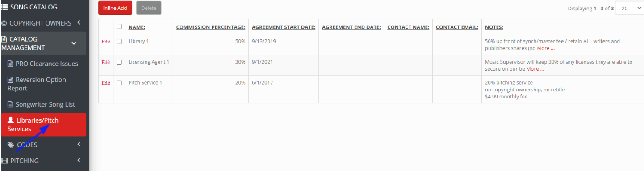Screen dimensions: 644x171
Task: Sort by Commission Percentage column header
Action: (211, 27)
